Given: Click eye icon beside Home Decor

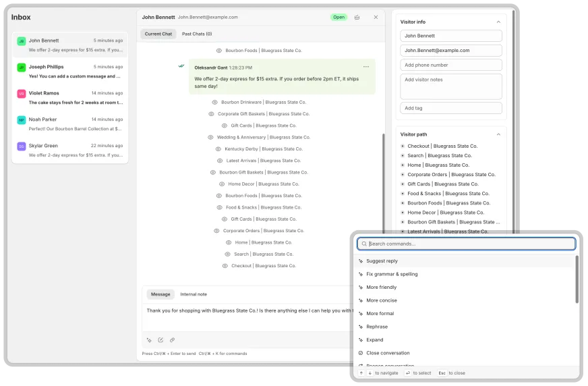Looking at the screenshot, I should click(222, 184).
